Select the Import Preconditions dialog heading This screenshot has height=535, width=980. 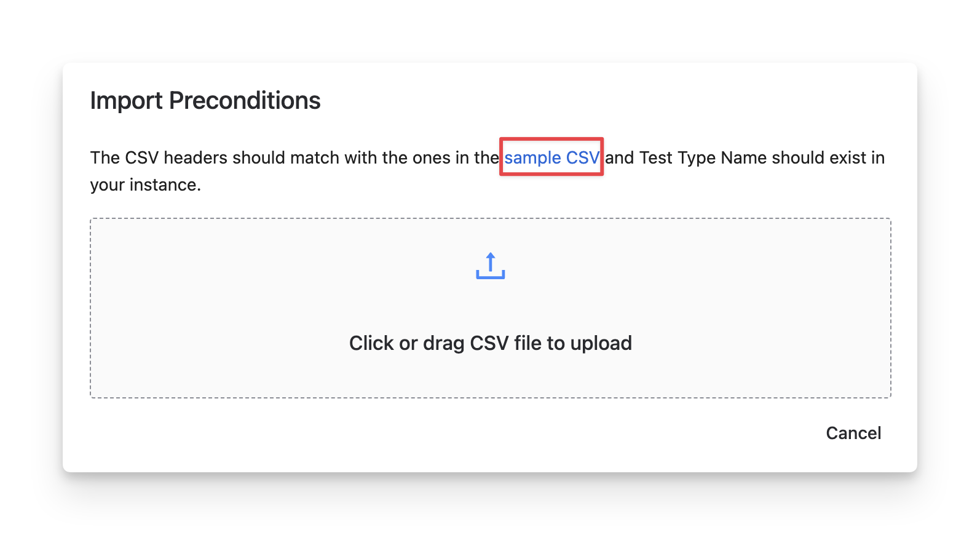(x=205, y=101)
